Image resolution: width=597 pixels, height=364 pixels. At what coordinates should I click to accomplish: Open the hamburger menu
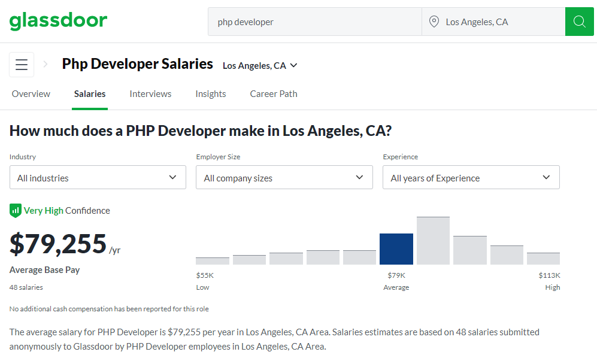coord(22,65)
